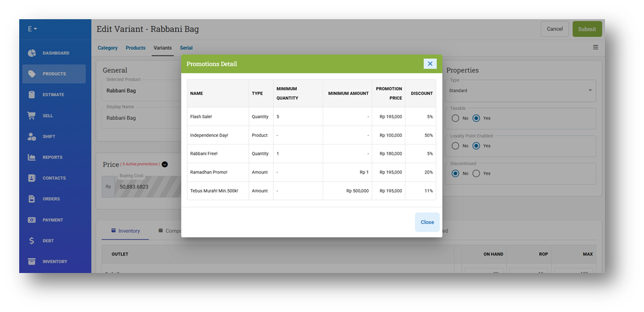Switch to the Serial tab

pyautogui.click(x=186, y=48)
